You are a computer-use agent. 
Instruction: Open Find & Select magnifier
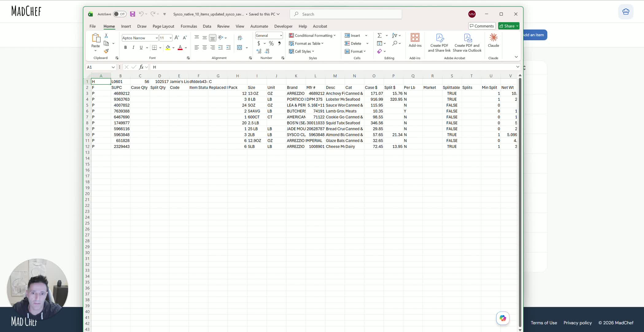[x=395, y=43]
